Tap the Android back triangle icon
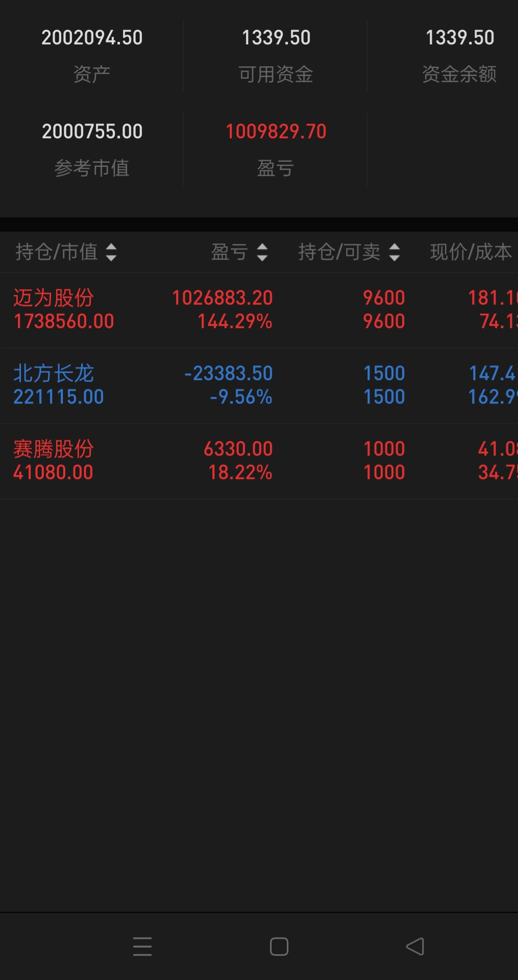This screenshot has width=518, height=980. (x=415, y=946)
